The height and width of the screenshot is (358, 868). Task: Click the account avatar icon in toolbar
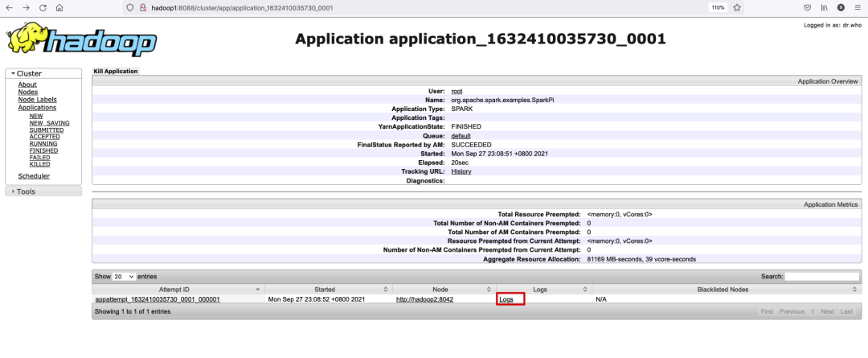(x=841, y=8)
